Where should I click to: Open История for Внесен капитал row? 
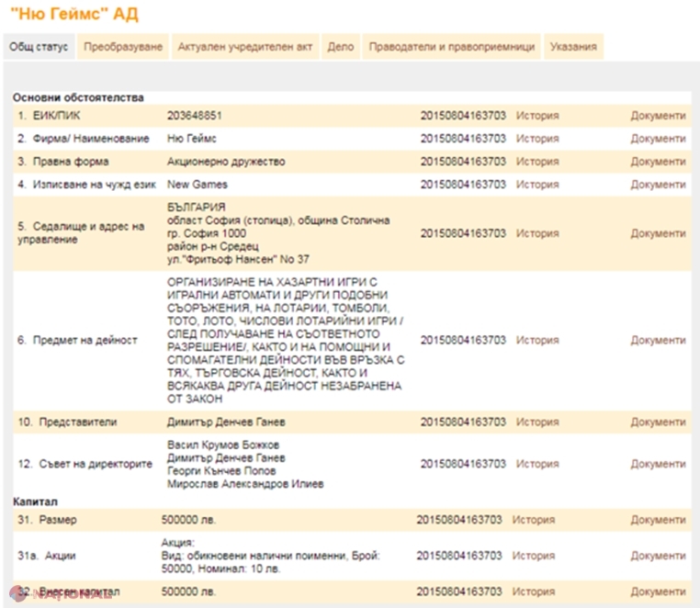[x=534, y=592]
